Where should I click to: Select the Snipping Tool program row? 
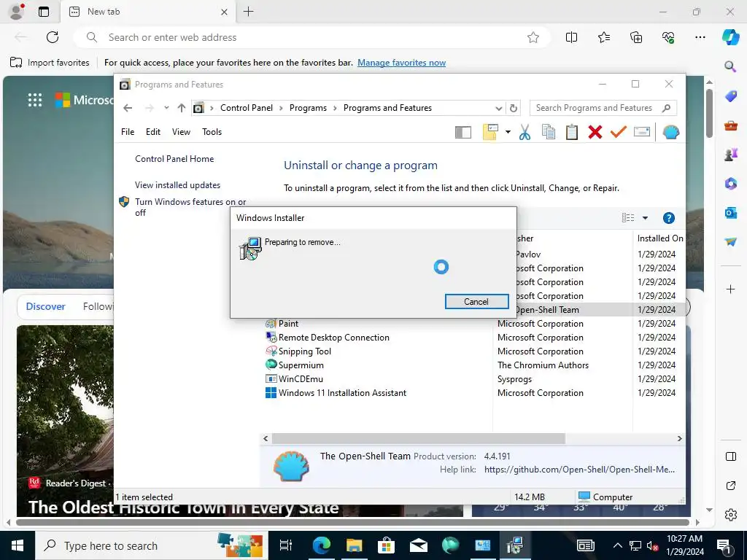point(472,351)
